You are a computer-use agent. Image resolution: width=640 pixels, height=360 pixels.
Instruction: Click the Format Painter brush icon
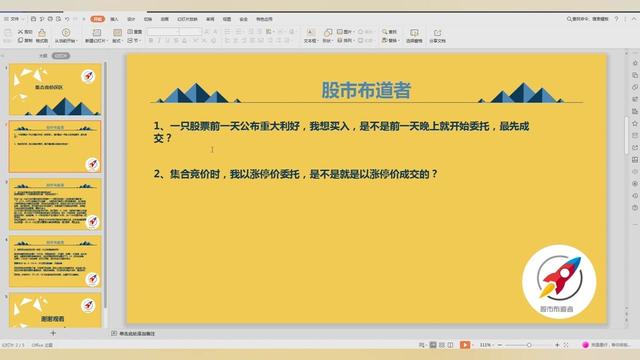42,33
